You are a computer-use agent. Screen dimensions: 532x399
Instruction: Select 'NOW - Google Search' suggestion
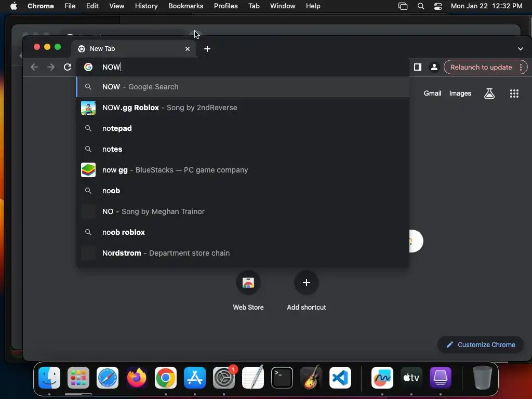click(243, 87)
